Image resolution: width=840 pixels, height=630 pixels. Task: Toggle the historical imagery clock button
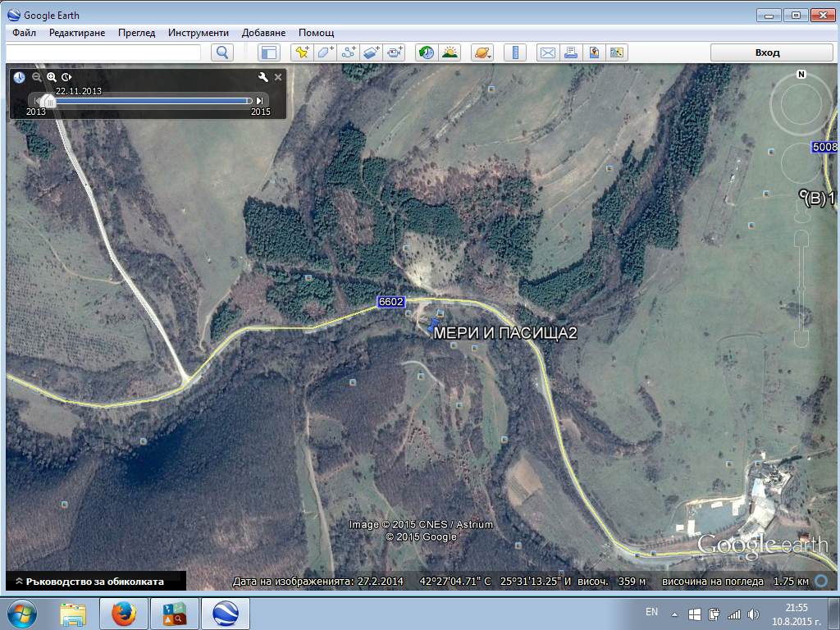pyautogui.click(x=427, y=52)
